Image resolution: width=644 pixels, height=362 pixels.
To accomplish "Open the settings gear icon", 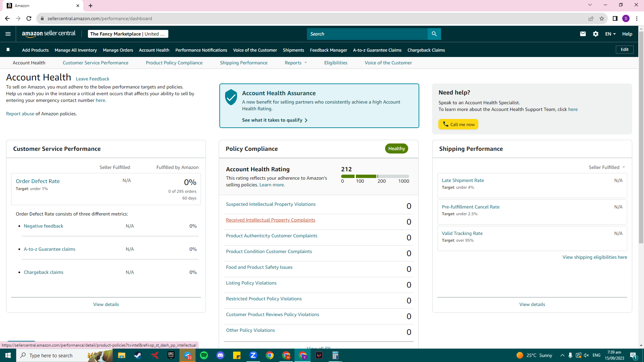I will pos(596,34).
